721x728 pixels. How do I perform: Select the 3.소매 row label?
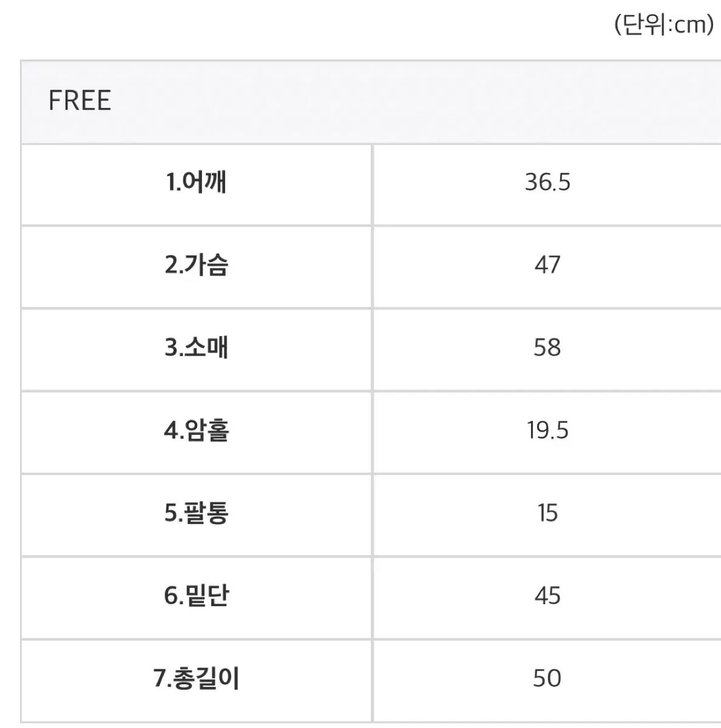[196, 348]
